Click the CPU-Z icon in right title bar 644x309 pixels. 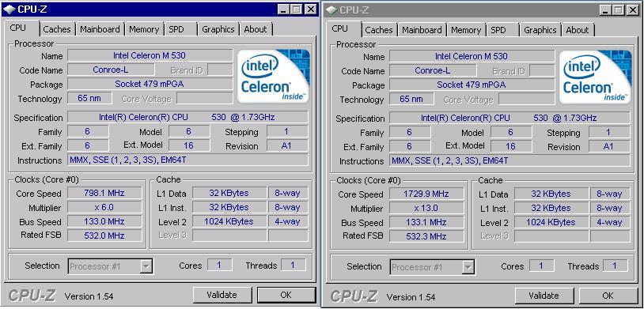click(x=332, y=9)
